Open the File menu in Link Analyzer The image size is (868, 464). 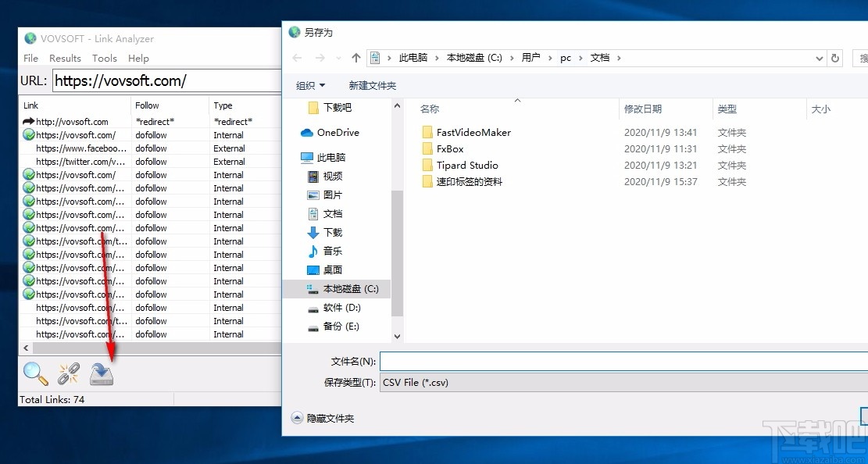click(30, 58)
